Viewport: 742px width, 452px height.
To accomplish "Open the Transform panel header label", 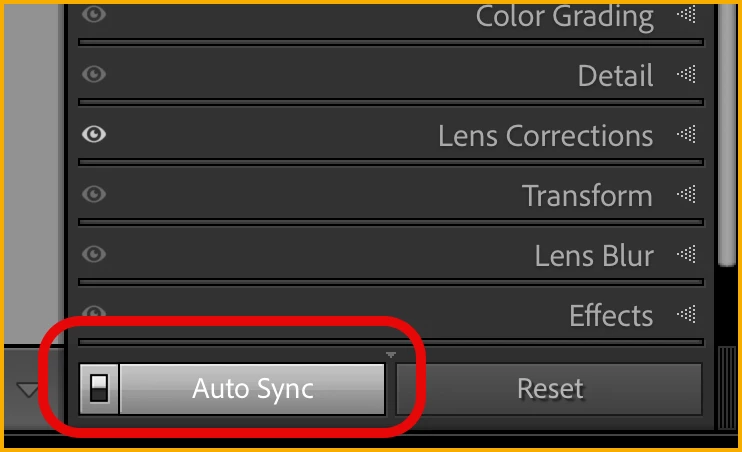I will coord(587,195).
